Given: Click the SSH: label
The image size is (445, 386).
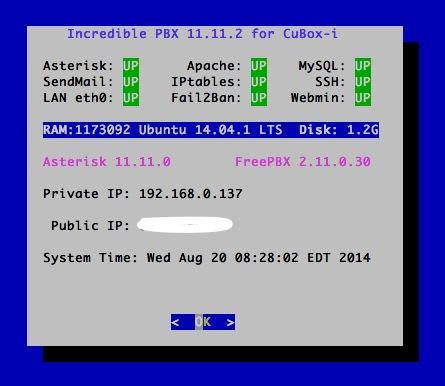Looking at the screenshot, I should 330,82.
